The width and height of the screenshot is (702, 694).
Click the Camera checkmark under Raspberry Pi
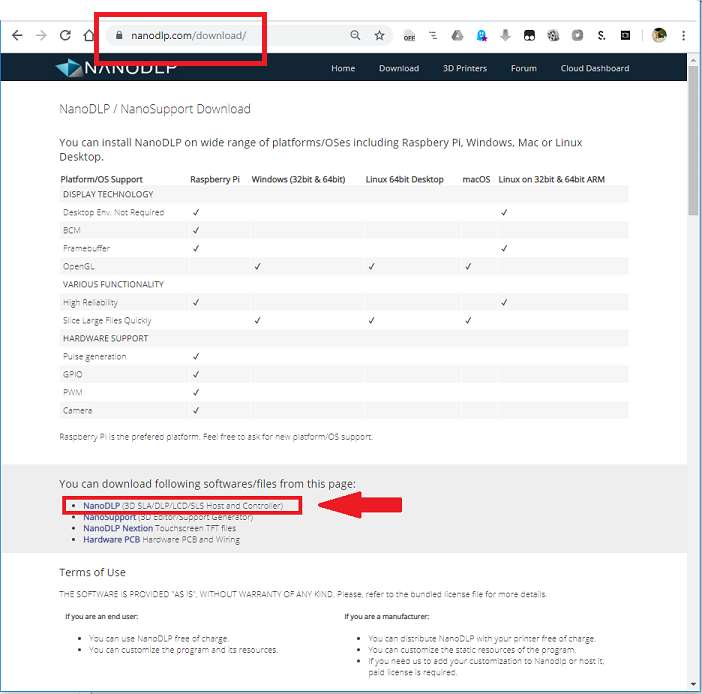(x=196, y=410)
